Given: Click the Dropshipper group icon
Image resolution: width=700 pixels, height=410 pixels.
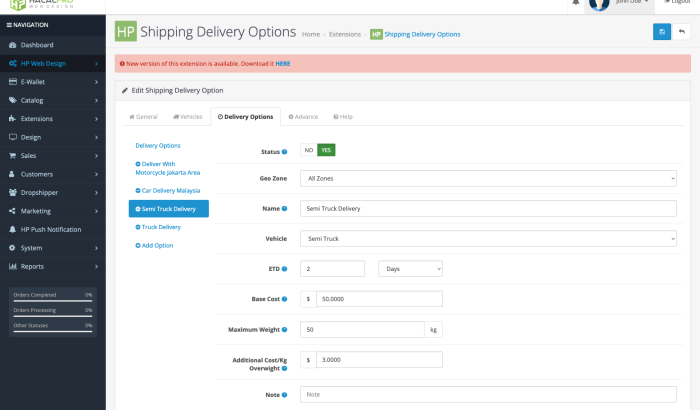Looking at the screenshot, I should pos(12,192).
